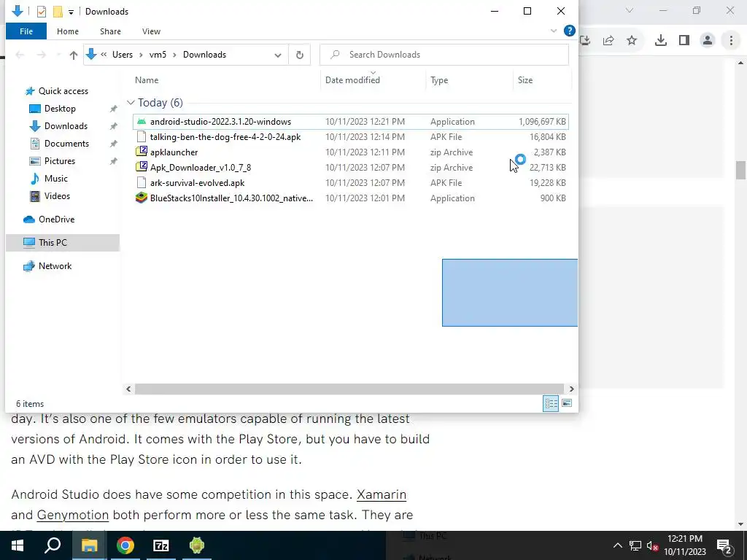This screenshot has height=560, width=747.
Task: Select talking-ben-the-dog-free-4-2-0-24.apk file
Action: (351, 136)
